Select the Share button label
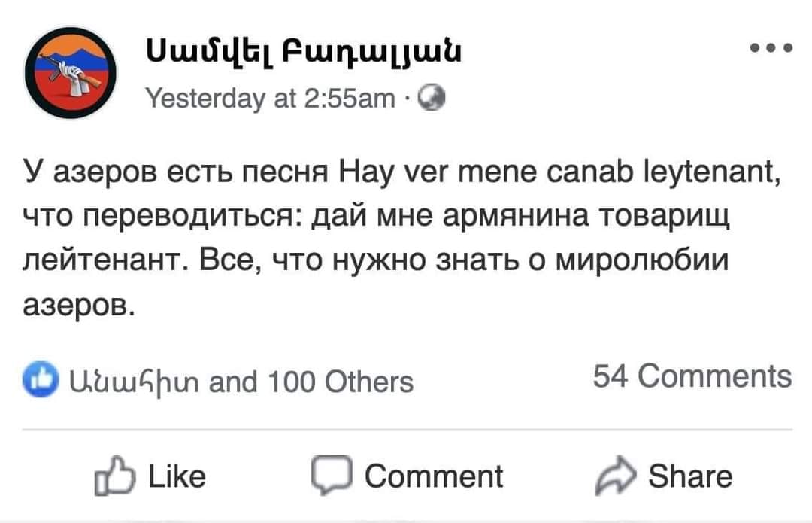The image size is (812, 523). 690,476
